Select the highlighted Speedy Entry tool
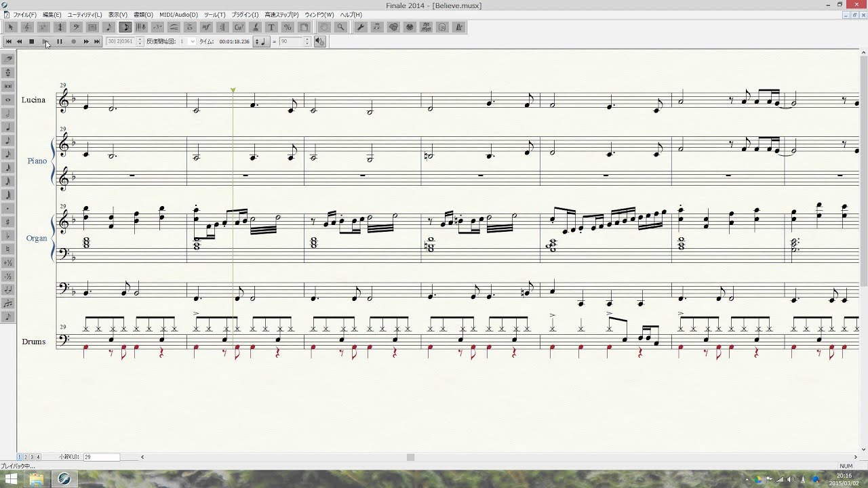 click(125, 27)
